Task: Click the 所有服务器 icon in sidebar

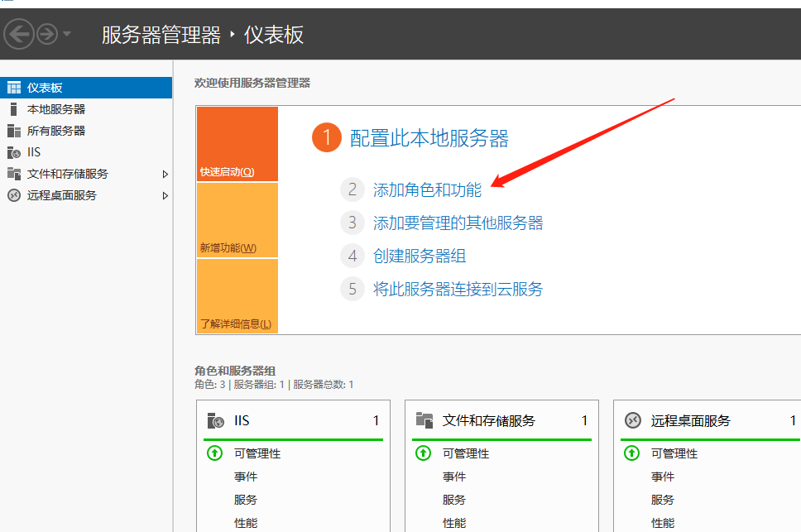Action: tap(14, 131)
